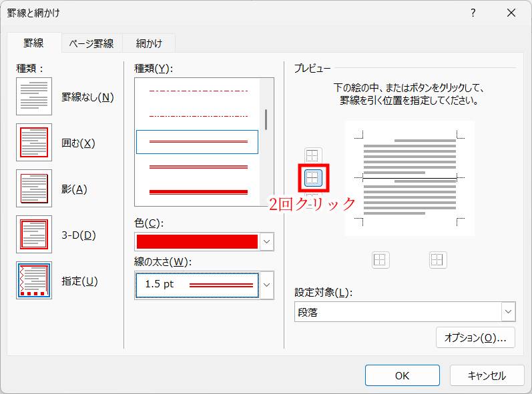Click the right border button below the preview

click(437, 260)
